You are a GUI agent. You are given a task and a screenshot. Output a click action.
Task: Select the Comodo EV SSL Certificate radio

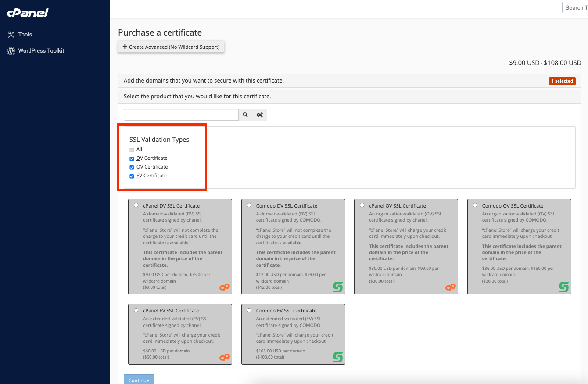[249, 310]
